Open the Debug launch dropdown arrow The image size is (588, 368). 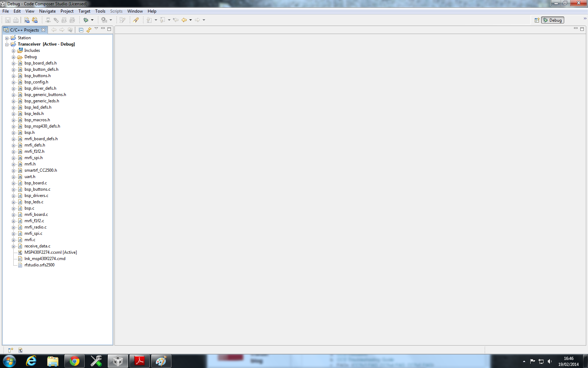[92, 20]
